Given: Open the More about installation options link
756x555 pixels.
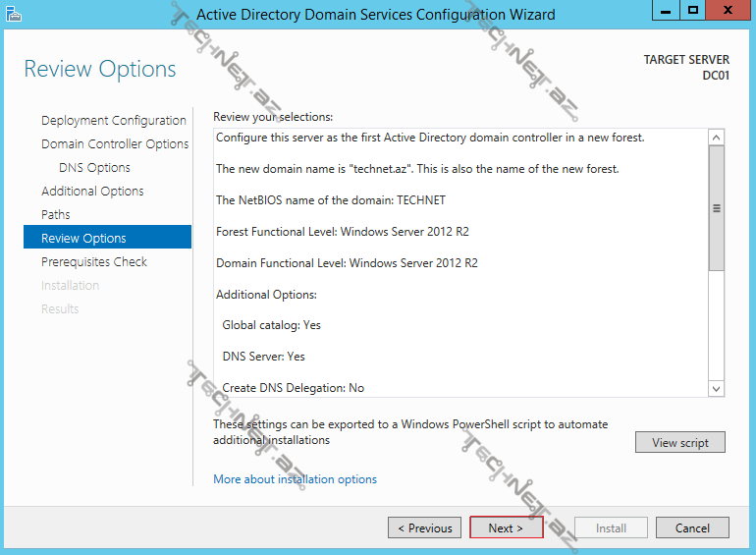Looking at the screenshot, I should [295, 479].
